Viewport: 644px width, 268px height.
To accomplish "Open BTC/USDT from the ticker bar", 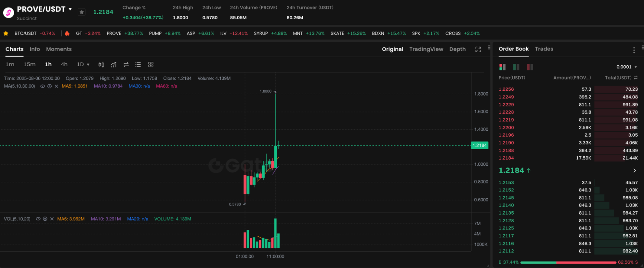I will (35, 33).
